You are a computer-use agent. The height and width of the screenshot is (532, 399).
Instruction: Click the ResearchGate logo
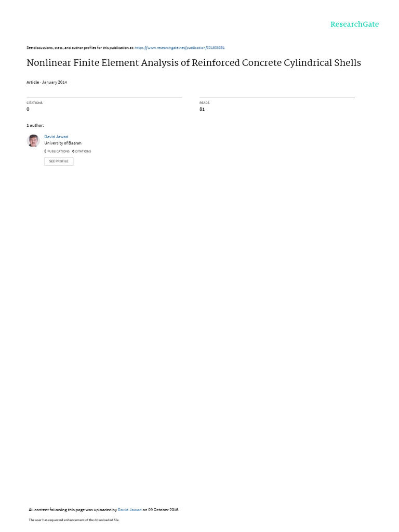[354, 24]
